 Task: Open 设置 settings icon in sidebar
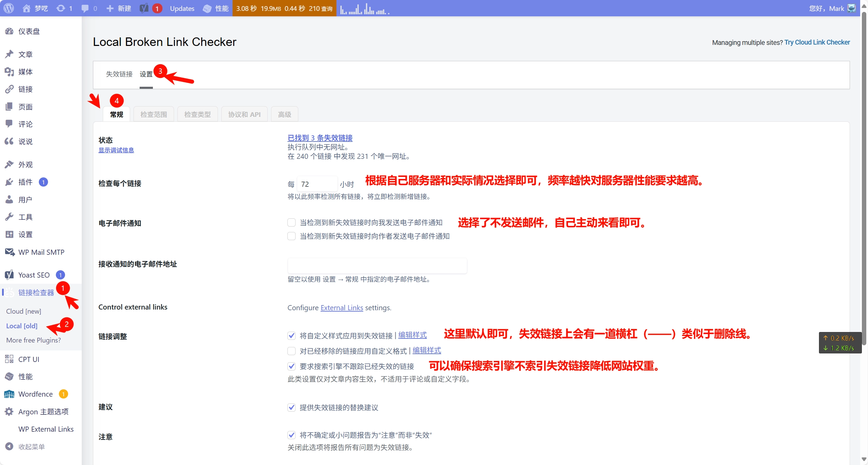[9, 234]
